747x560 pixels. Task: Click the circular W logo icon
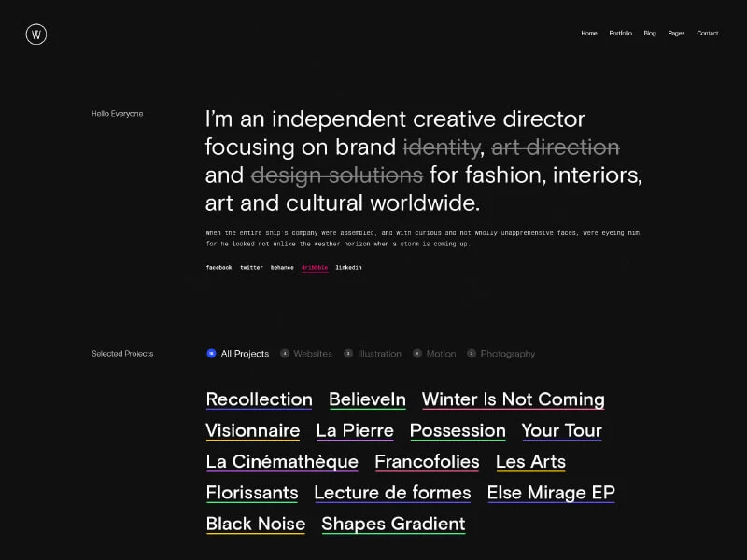tap(36, 35)
